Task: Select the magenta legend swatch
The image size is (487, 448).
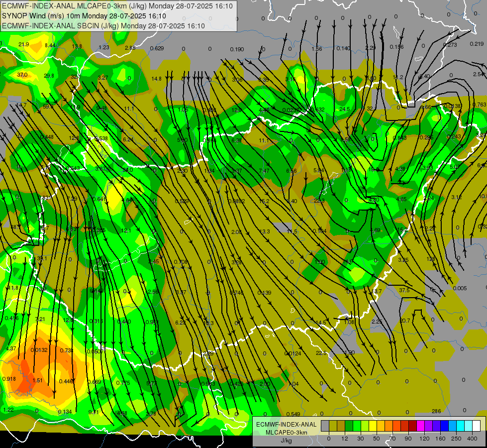Action: tap(421, 426)
